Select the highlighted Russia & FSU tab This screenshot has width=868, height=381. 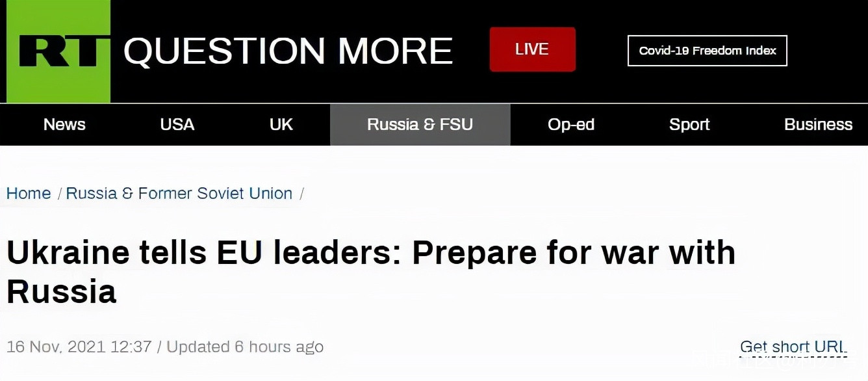pyautogui.click(x=420, y=124)
